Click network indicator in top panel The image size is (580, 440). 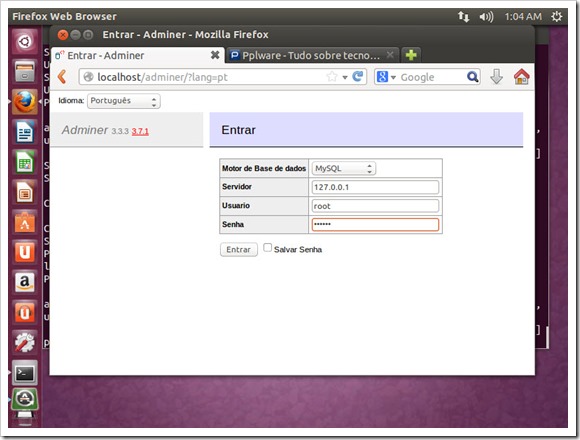463,17
